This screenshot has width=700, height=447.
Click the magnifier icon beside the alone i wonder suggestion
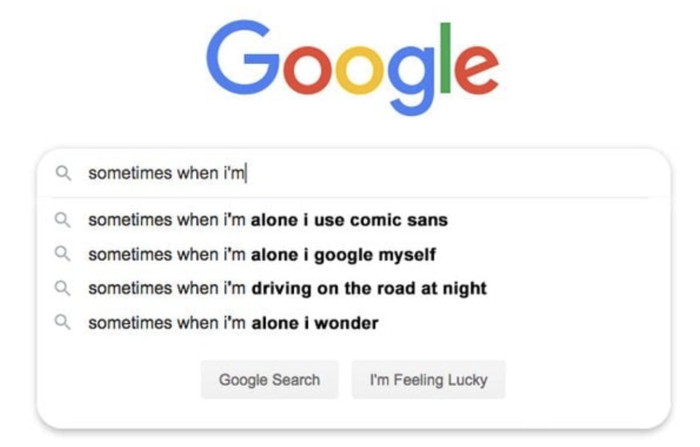(62, 322)
